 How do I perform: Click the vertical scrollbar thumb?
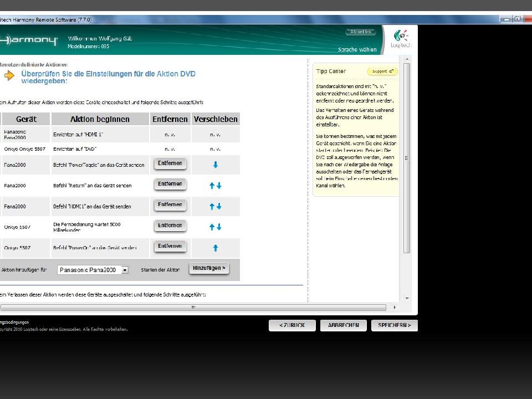pyautogui.click(x=407, y=158)
